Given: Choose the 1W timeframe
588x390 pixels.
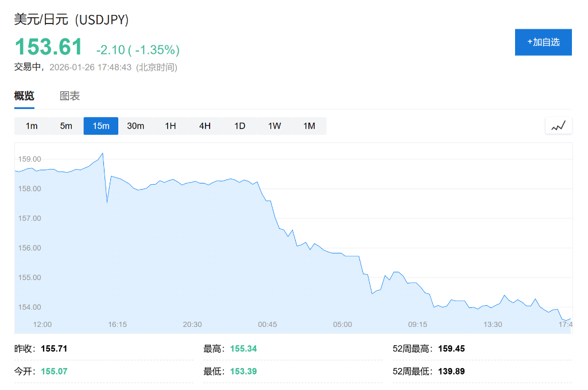Looking at the screenshot, I should pos(274,126).
